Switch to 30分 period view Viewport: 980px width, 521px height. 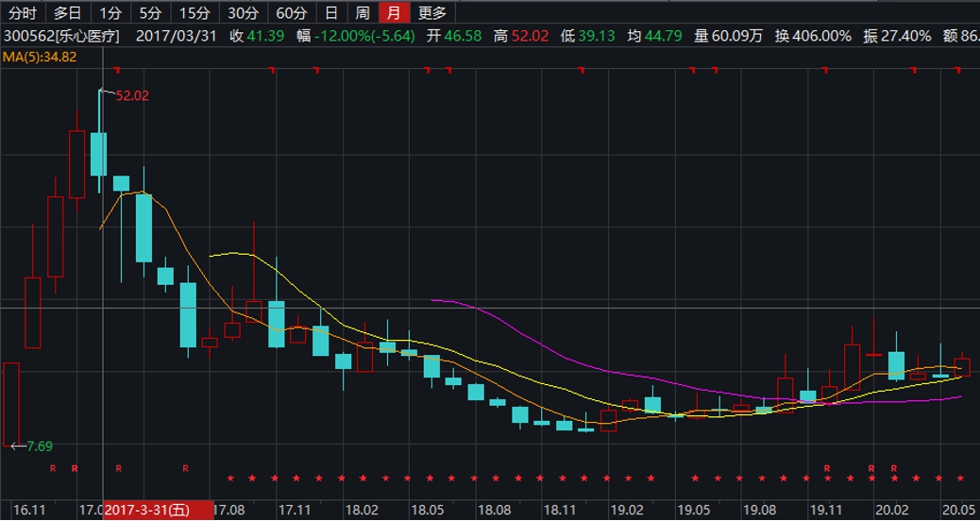243,12
